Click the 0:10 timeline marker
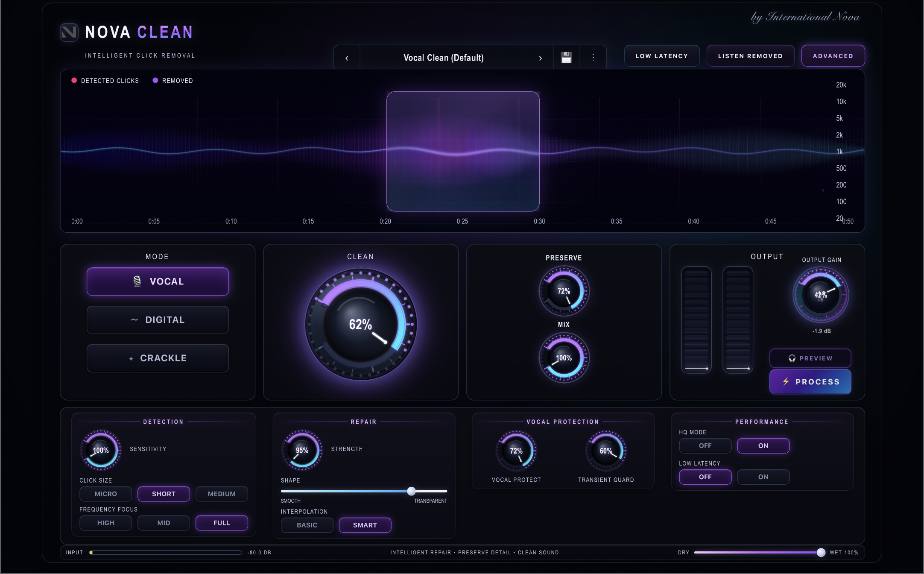The height and width of the screenshot is (574, 924). click(231, 221)
